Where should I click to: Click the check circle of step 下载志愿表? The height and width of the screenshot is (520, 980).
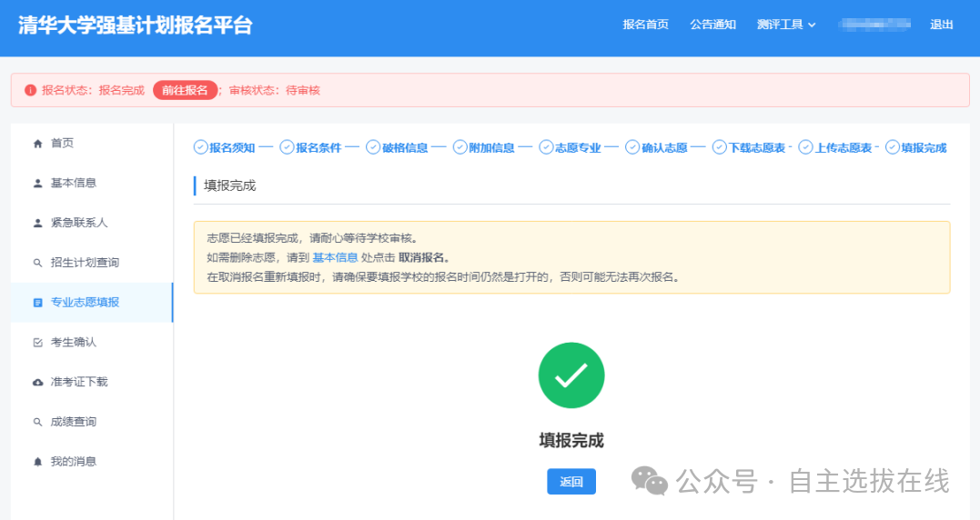tap(720, 147)
